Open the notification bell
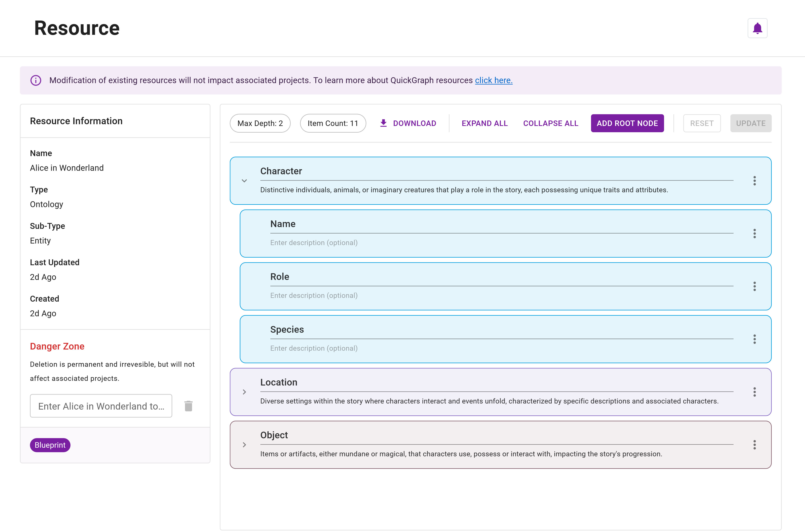The height and width of the screenshot is (532, 805). click(x=757, y=28)
